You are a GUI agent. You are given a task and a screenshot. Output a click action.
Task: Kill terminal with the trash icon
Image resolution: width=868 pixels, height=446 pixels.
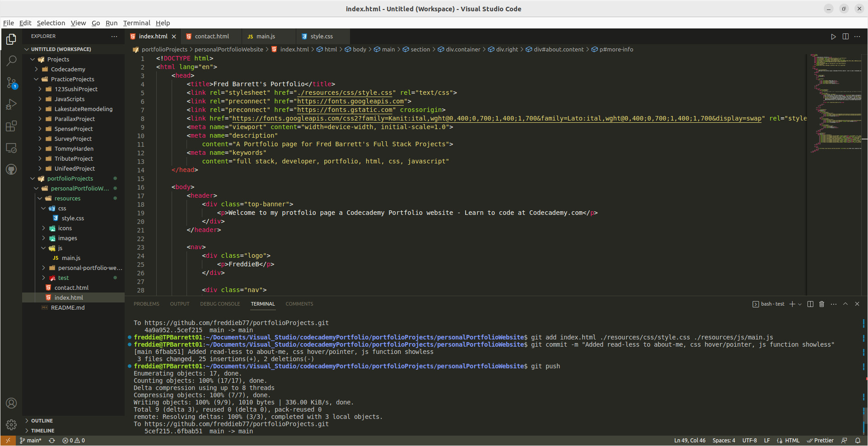(821, 304)
